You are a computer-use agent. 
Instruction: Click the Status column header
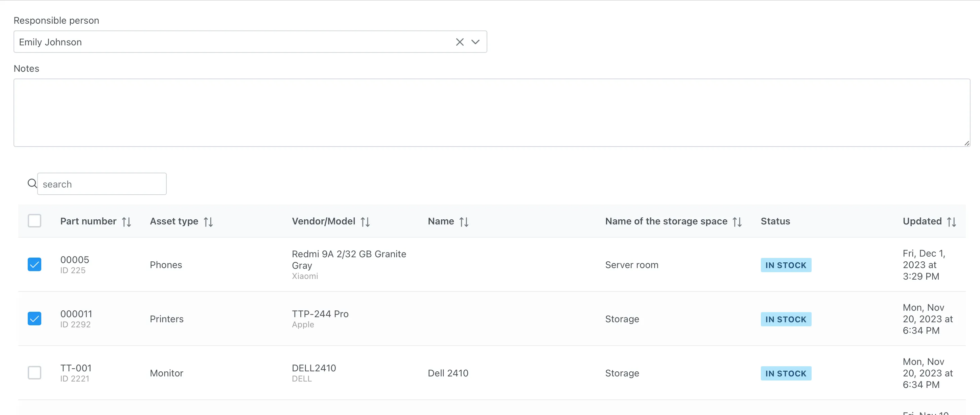[x=775, y=221]
